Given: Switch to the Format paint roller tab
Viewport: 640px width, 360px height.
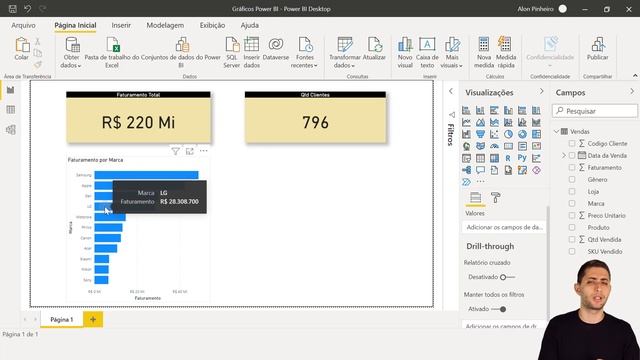Looking at the screenshot, I should pos(496,198).
